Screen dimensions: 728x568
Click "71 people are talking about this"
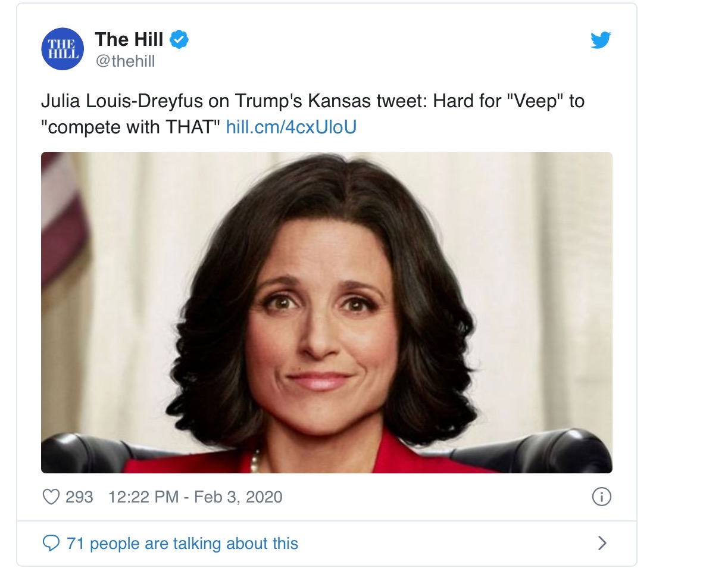coord(182,544)
